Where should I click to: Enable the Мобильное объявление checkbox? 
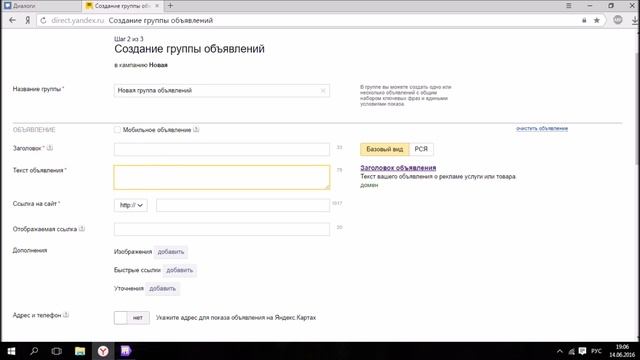(117, 130)
